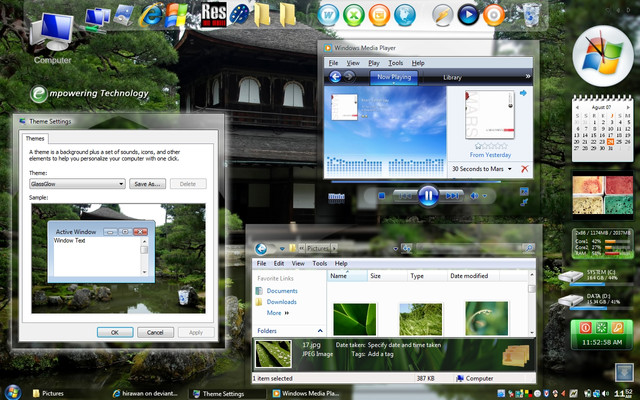This screenshot has width=640, height=400.
Task: Launch the media player play orb in dock
Action: [x=468, y=15]
